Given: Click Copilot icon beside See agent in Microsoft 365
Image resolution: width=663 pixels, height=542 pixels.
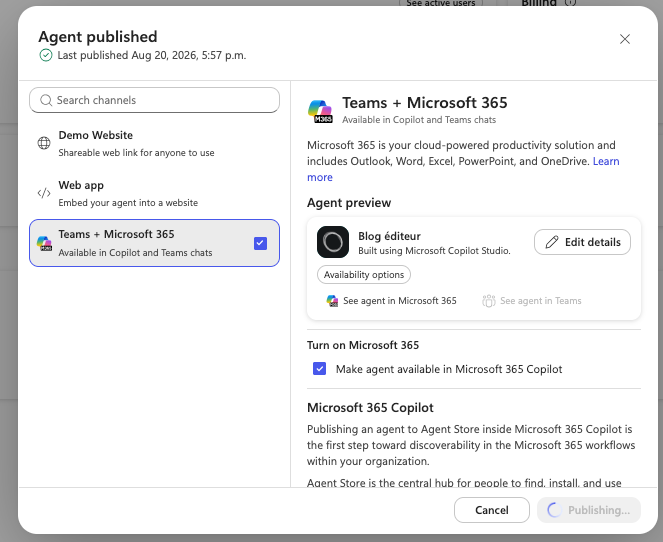Looking at the screenshot, I should coord(332,301).
